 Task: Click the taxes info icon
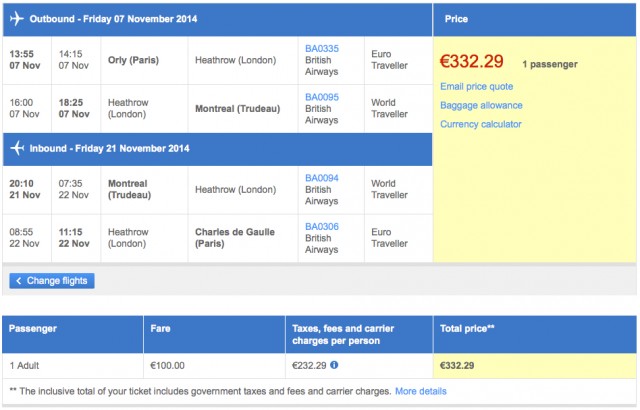[334, 365]
